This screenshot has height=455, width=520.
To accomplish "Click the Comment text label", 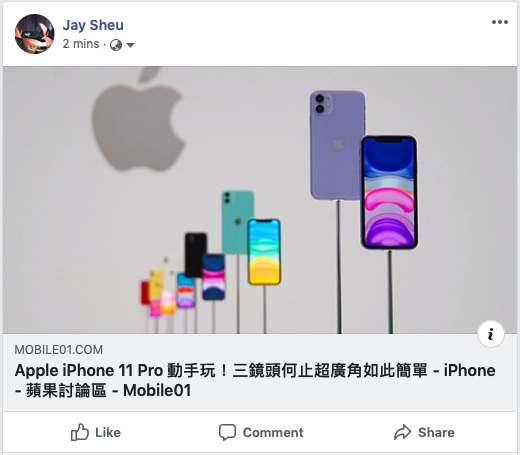I will [x=273, y=432].
